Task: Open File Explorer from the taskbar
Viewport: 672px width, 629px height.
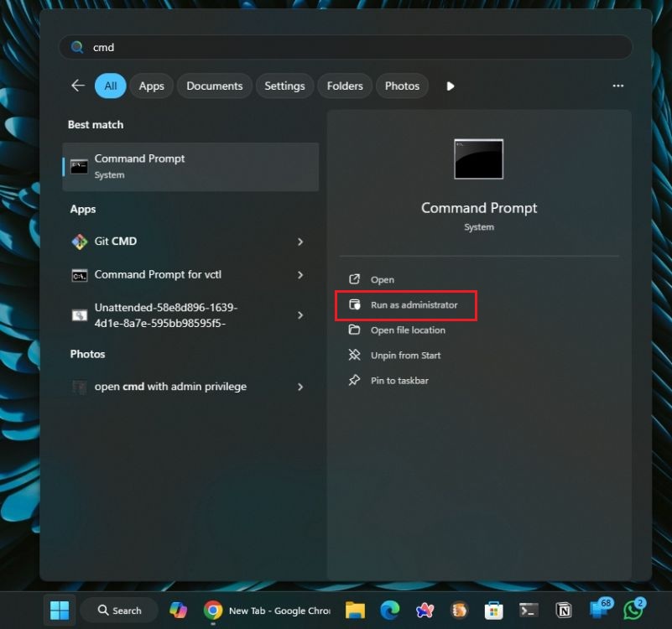Action: [x=355, y=611]
